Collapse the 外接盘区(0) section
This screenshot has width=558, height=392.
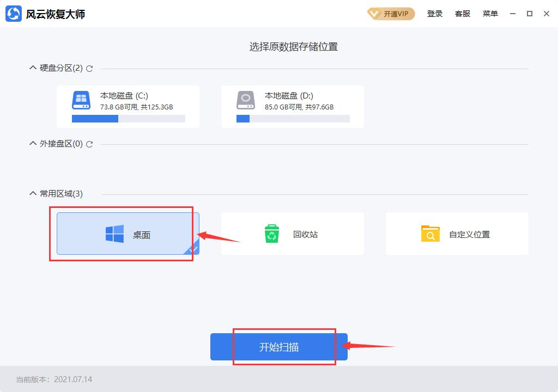pos(33,144)
